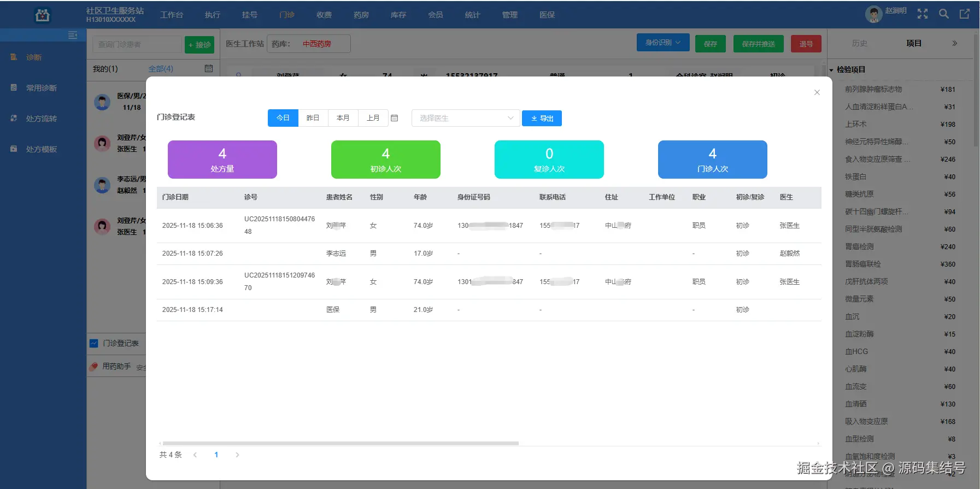Image resolution: width=980 pixels, height=489 pixels.
Task: Select the 昨日 date filter
Action: (x=313, y=118)
